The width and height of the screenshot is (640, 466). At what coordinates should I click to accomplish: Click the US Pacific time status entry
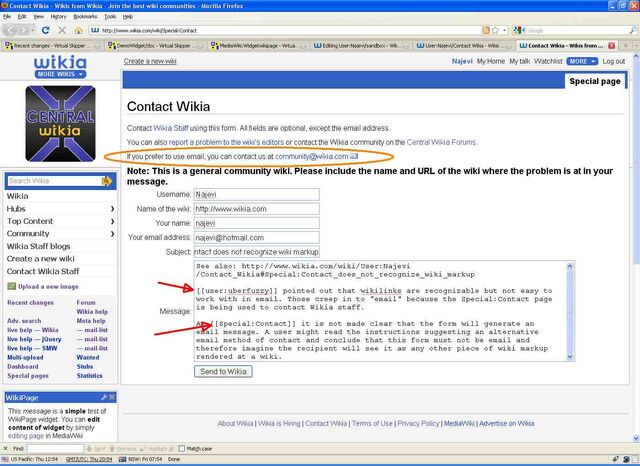[30, 459]
